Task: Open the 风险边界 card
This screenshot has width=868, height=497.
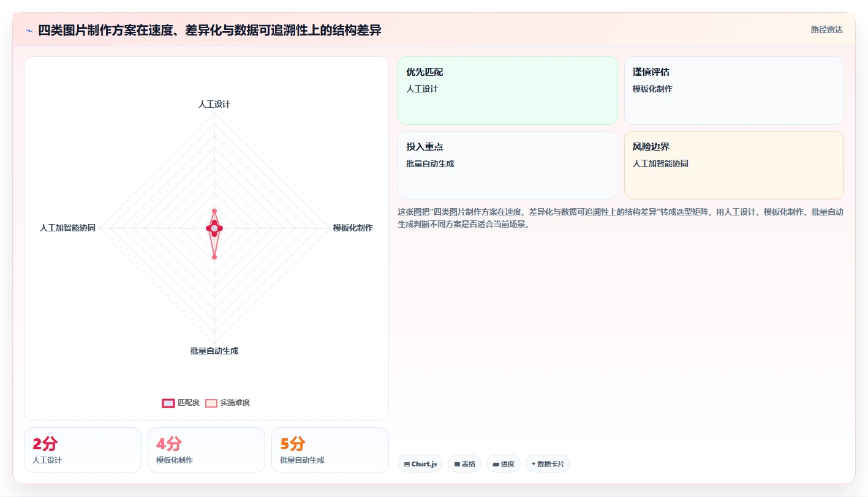Action: pyautogui.click(x=734, y=165)
